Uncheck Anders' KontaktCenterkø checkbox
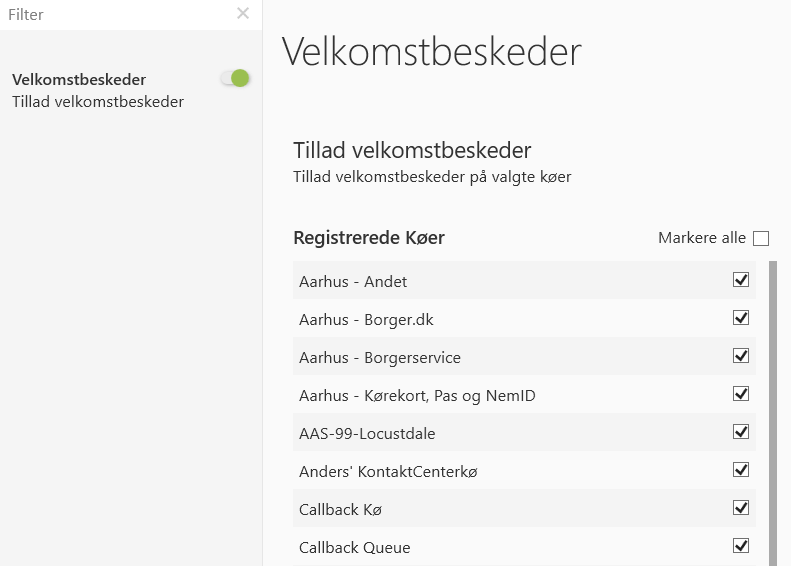This screenshot has width=791, height=566. [x=741, y=470]
